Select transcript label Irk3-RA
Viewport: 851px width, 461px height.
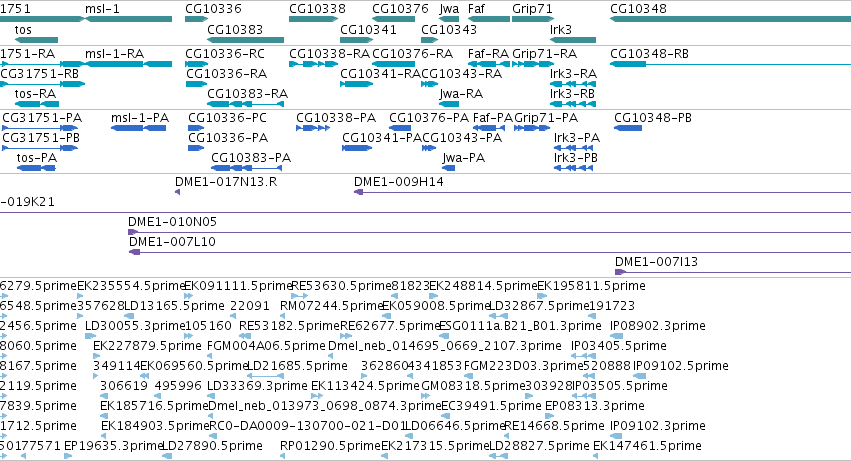[573, 73]
